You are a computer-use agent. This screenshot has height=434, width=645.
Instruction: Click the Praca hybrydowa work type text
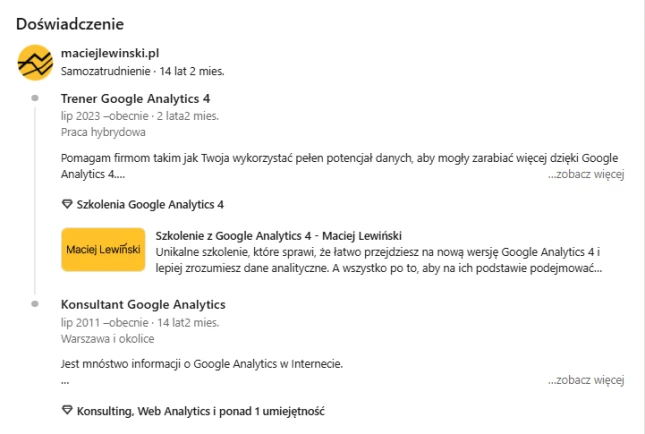click(x=103, y=132)
